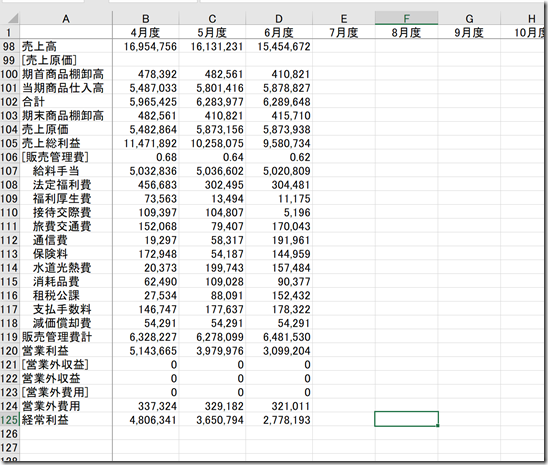Click the active cell F125

click(406, 419)
